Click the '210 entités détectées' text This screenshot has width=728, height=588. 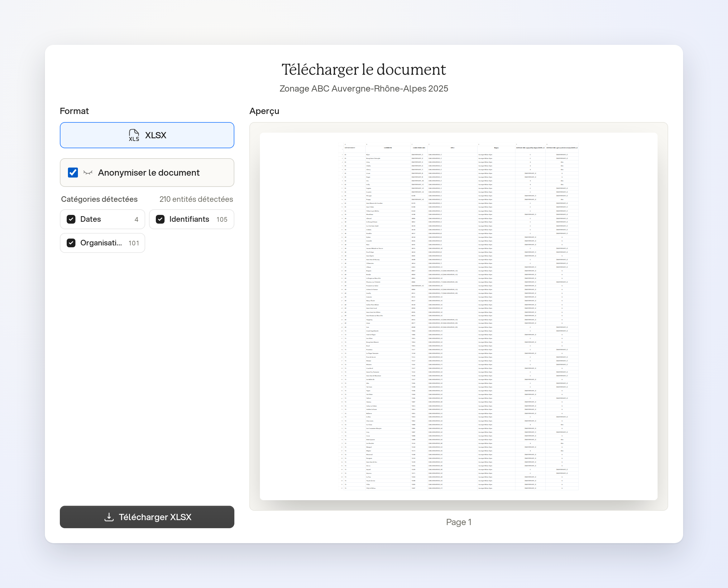click(196, 199)
